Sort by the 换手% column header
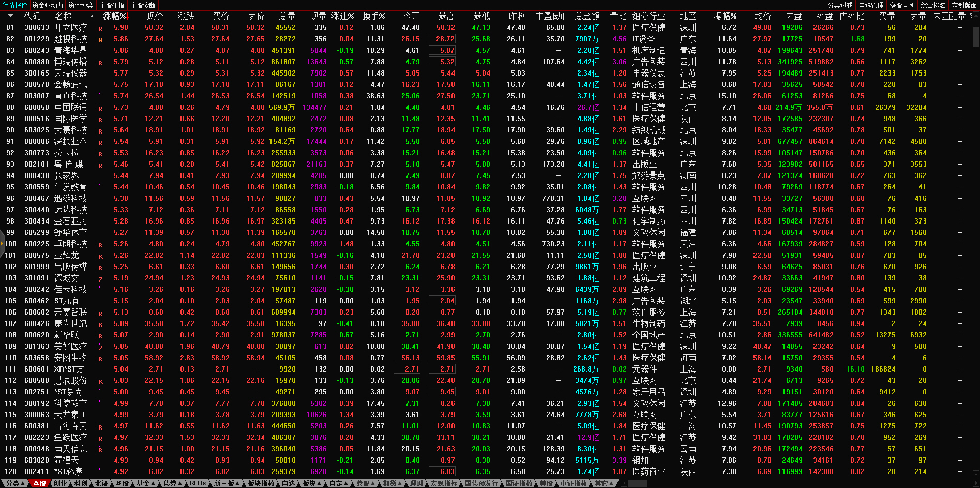980x488 pixels. [x=373, y=17]
